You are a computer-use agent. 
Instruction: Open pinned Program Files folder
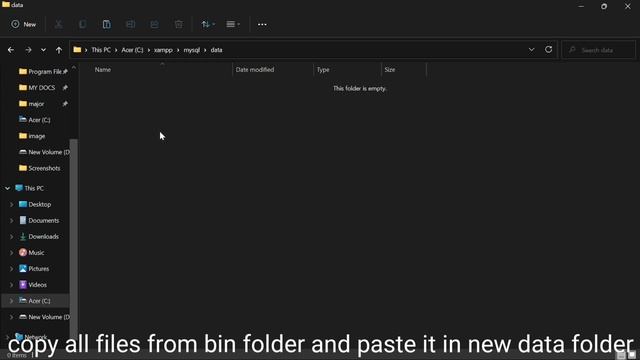click(40, 71)
